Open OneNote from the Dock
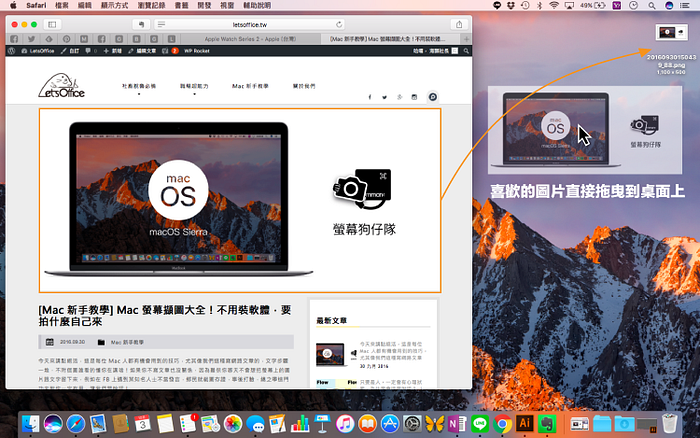 [x=457, y=423]
